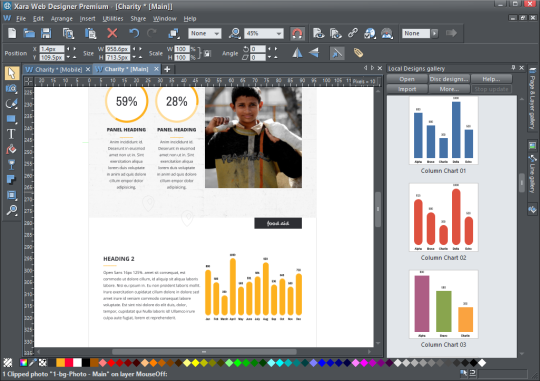Select the Text tool

tap(11, 134)
